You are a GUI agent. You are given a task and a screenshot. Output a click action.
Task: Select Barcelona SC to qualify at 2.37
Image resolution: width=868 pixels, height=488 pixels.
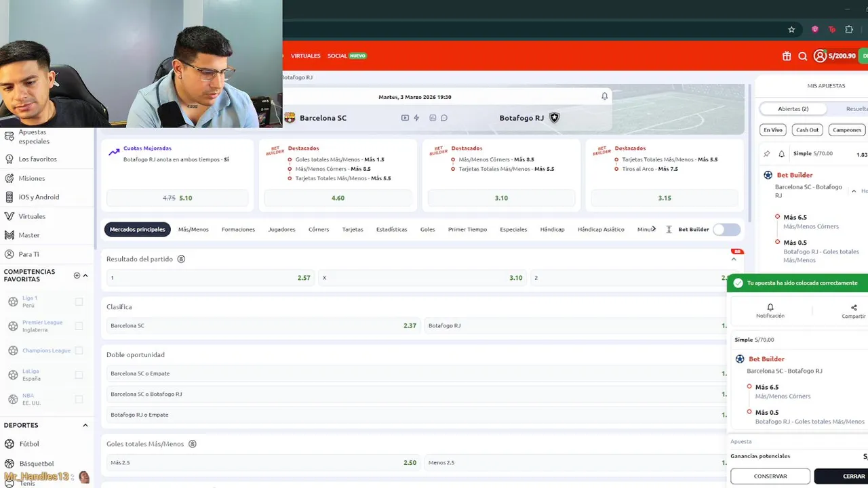point(263,326)
